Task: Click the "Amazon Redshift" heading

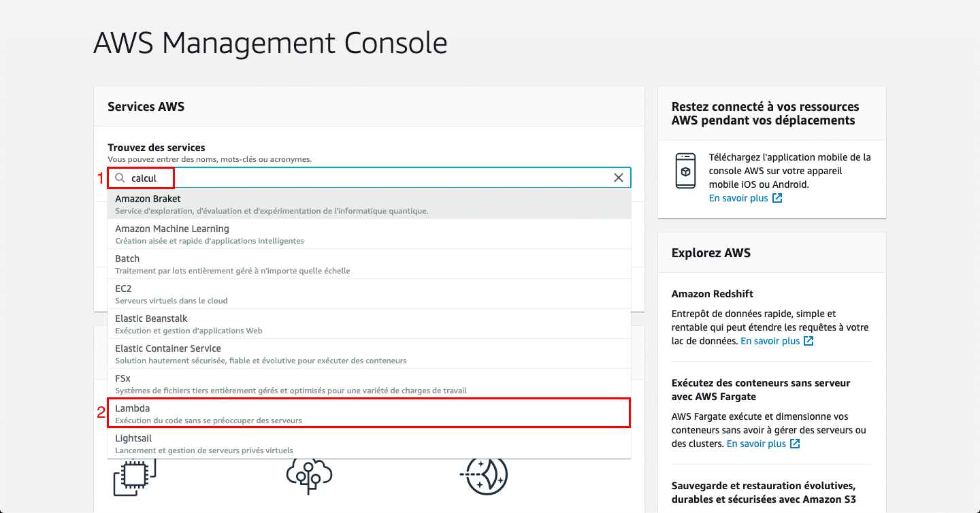Action: click(x=713, y=294)
